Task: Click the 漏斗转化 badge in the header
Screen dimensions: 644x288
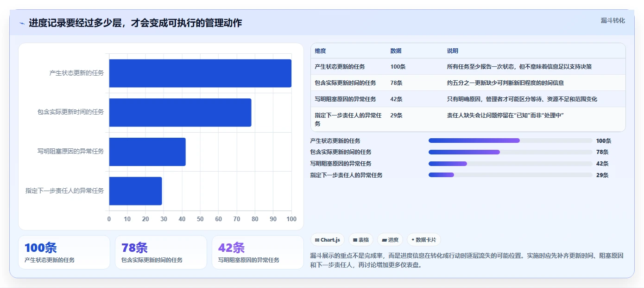Action: [x=613, y=20]
